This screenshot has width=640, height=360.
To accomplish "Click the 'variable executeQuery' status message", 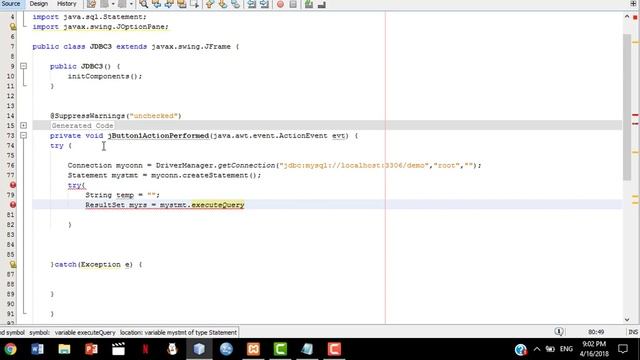I will 85,332.
